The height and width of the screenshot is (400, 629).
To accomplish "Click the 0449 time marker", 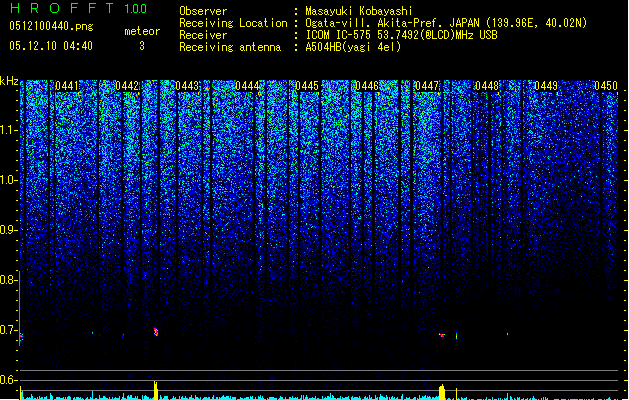I will click(546, 86).
